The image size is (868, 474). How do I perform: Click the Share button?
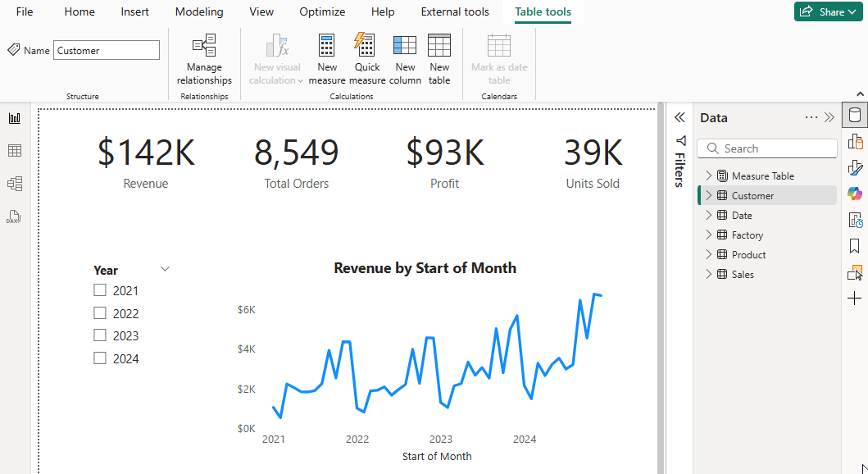pos(828,11)
